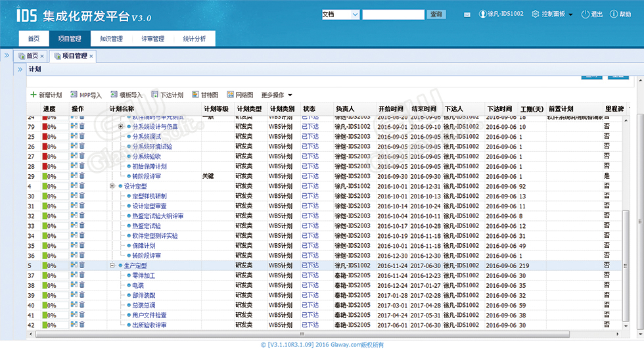Click the trash icon for 保障计划 row 35

click(81, 246)
